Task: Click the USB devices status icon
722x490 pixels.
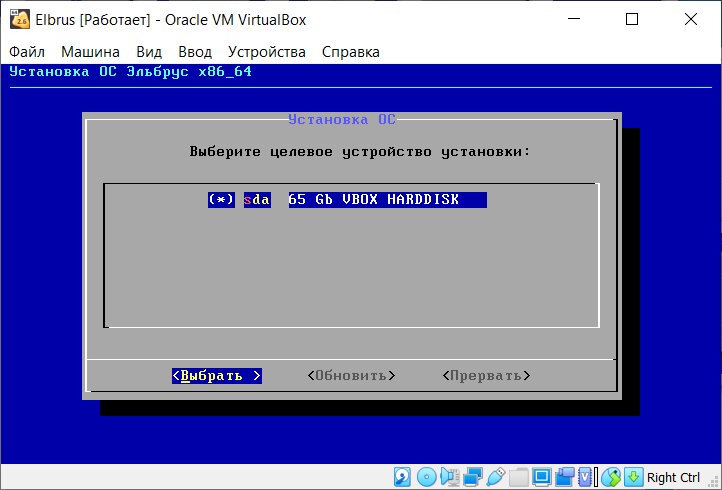Action: [496, 477]
